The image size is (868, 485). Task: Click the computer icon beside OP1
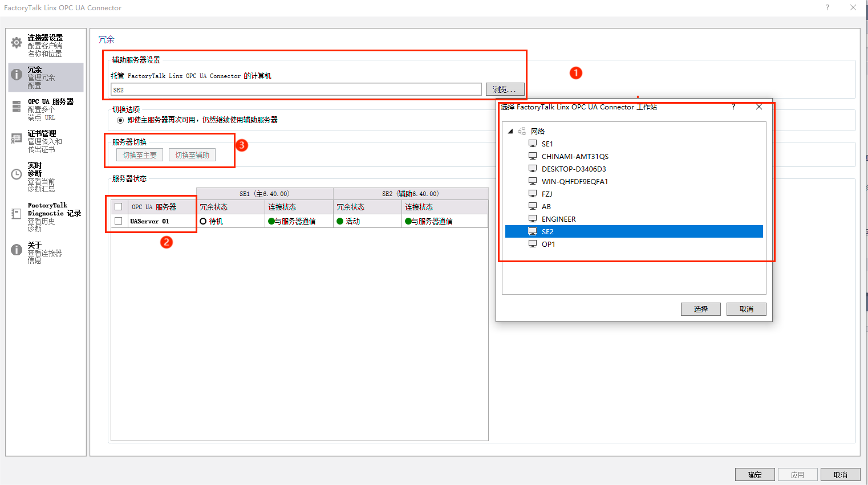[533, 244]
